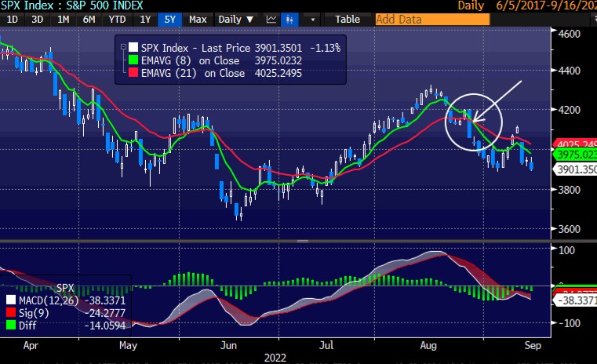Screen dimensions: 597x364
Task: Click the panel divider handle between charts
Action: (303, 241)
